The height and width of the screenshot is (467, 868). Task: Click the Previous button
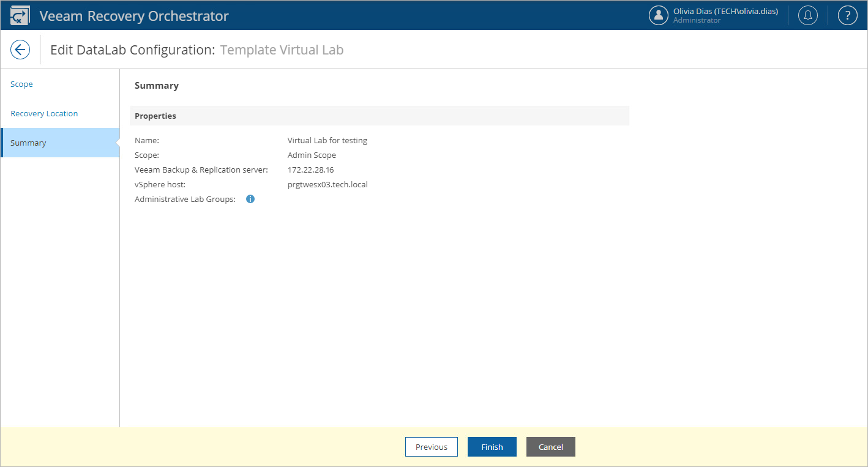431,447
